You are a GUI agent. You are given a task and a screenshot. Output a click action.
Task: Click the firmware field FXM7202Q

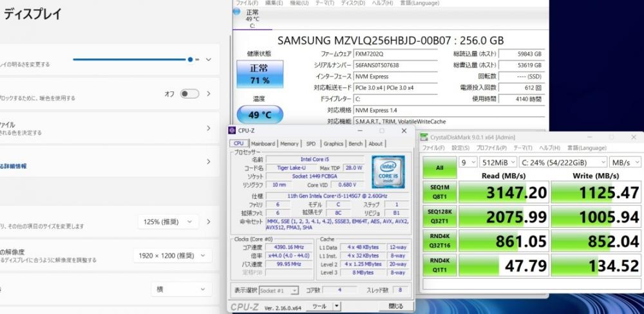click(395, 54)
